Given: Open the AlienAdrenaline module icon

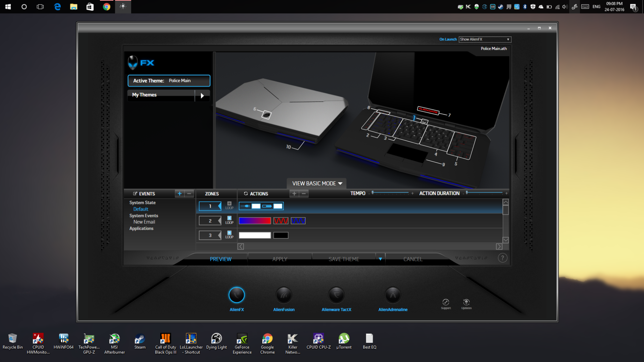Looking at the screenshot, I should pos(393,295).
